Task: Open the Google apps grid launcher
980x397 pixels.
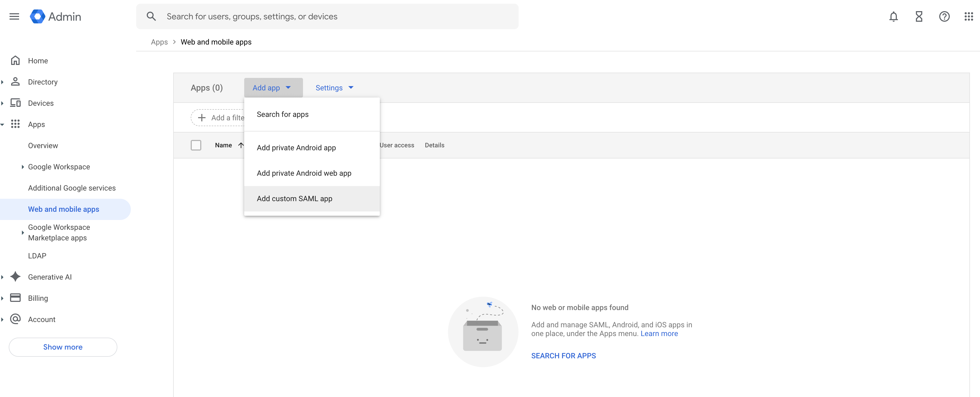Action: point(969,16)
